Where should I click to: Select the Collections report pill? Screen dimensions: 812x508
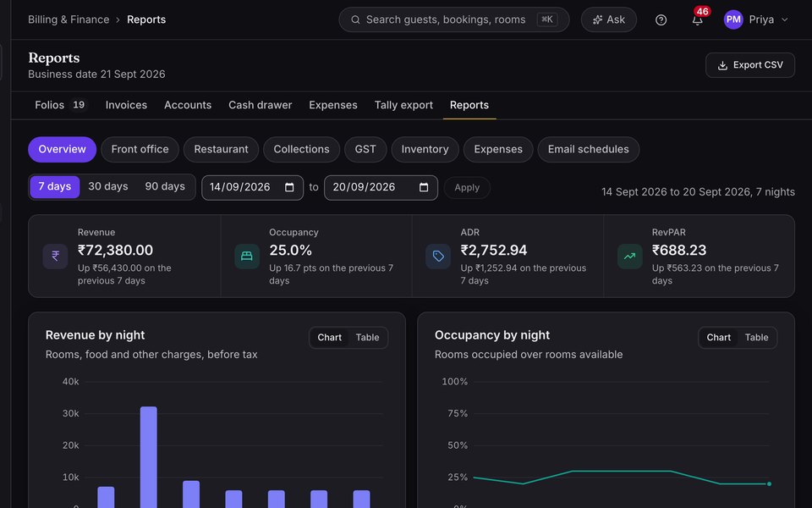click(301, 149)
